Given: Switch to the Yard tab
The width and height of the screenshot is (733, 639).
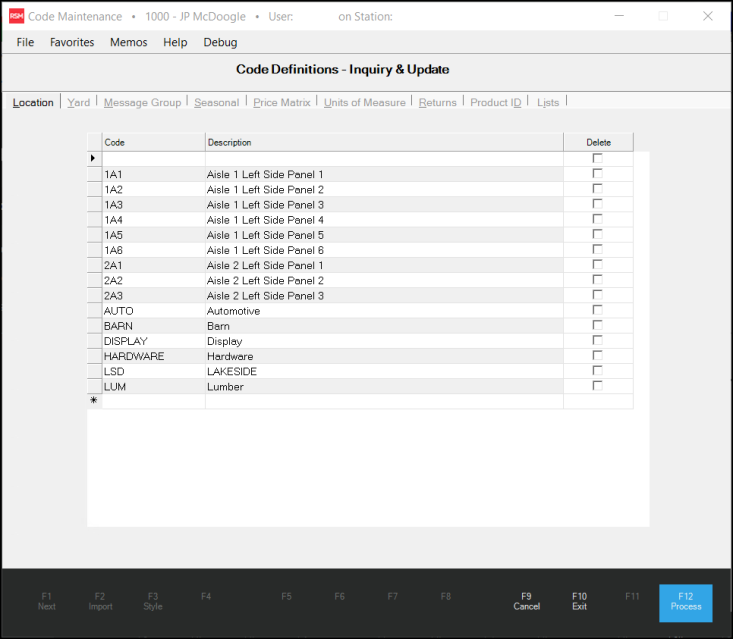Looking at the screenshot, I should 79,102.
